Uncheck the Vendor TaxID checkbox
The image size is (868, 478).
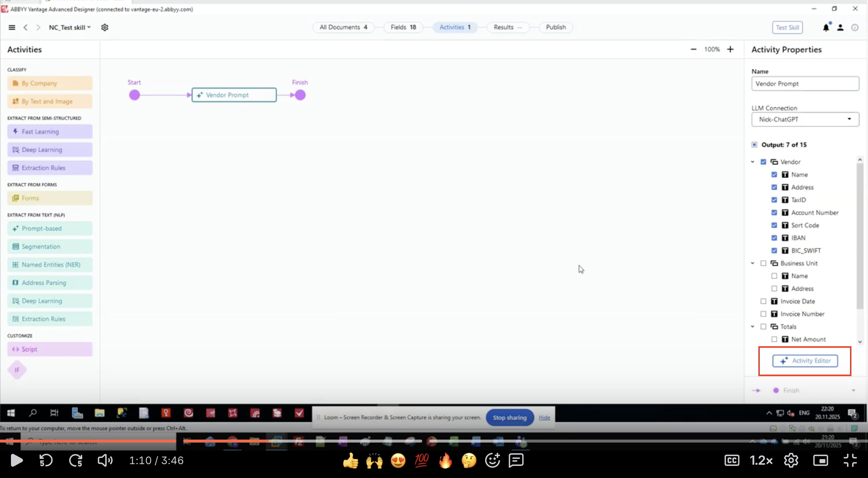click(774, 200)
